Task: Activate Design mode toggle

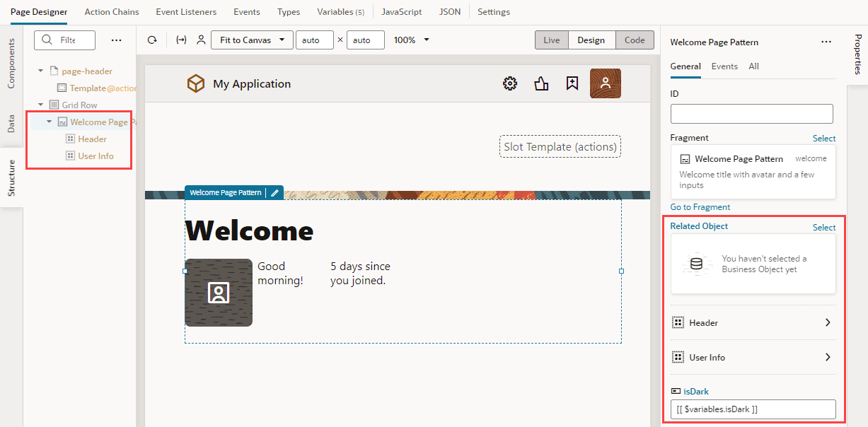Action: [591, 40]
